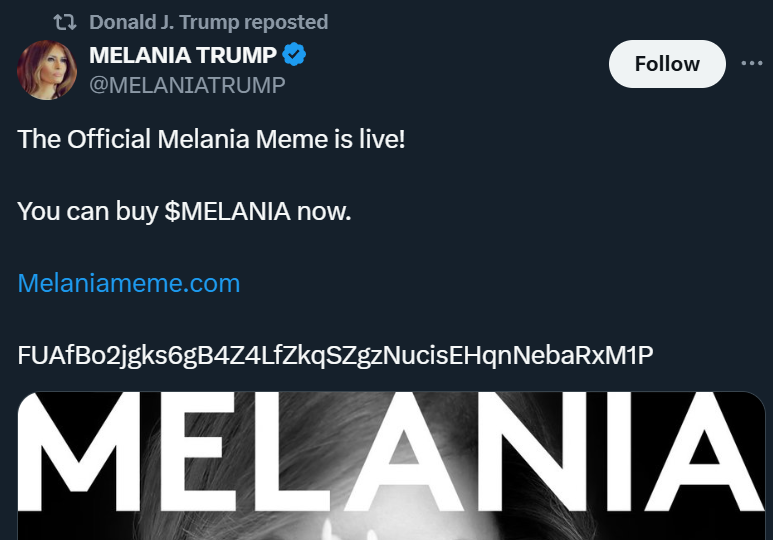Open the three-dot more options menu
The image size is (773, 540).
pyautogui.click(x=752, y=63)
